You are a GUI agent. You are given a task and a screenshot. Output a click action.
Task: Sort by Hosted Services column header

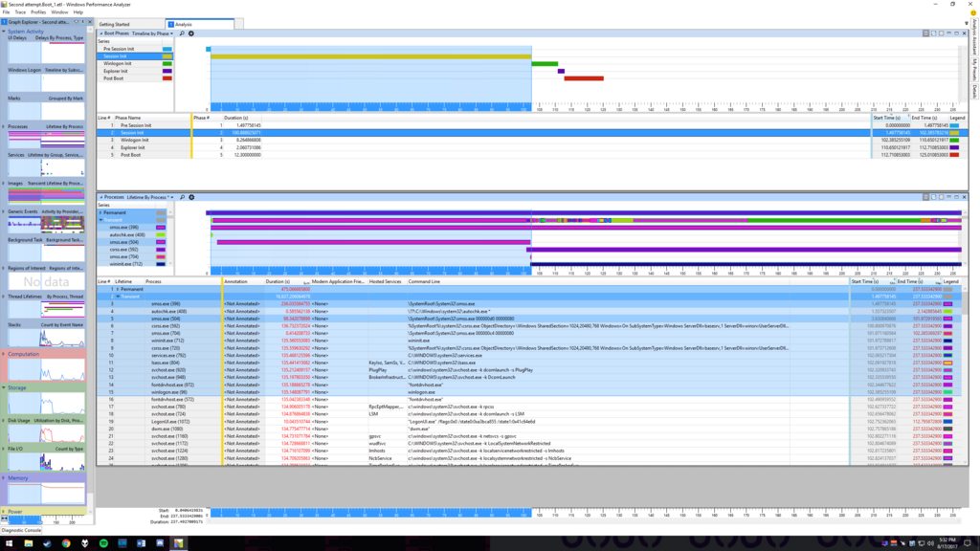[x=385, y=282]
